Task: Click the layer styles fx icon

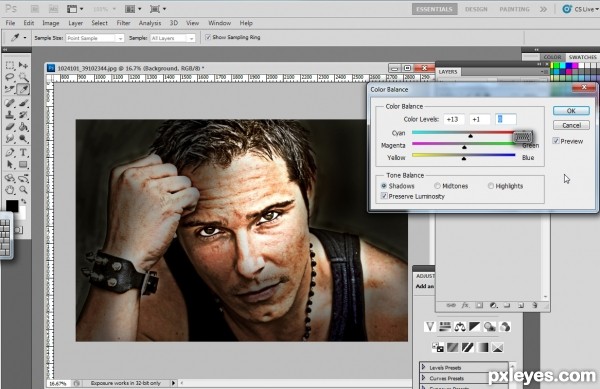Action: click(x=465, y=305)
